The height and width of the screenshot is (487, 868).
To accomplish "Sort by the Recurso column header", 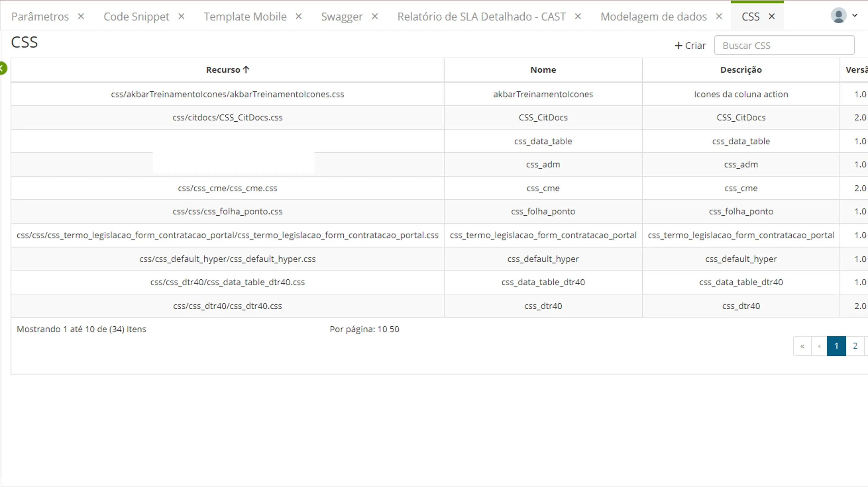I will 228,70.
